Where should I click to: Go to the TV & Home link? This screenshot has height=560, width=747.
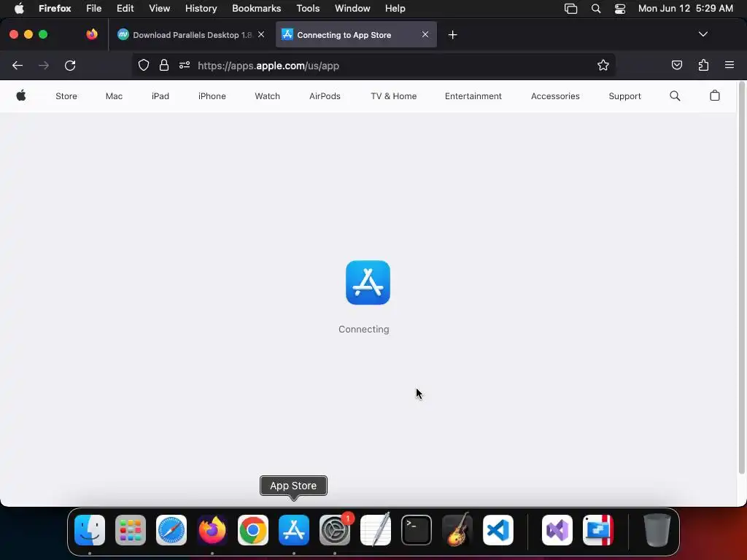[x=393, y=96]
